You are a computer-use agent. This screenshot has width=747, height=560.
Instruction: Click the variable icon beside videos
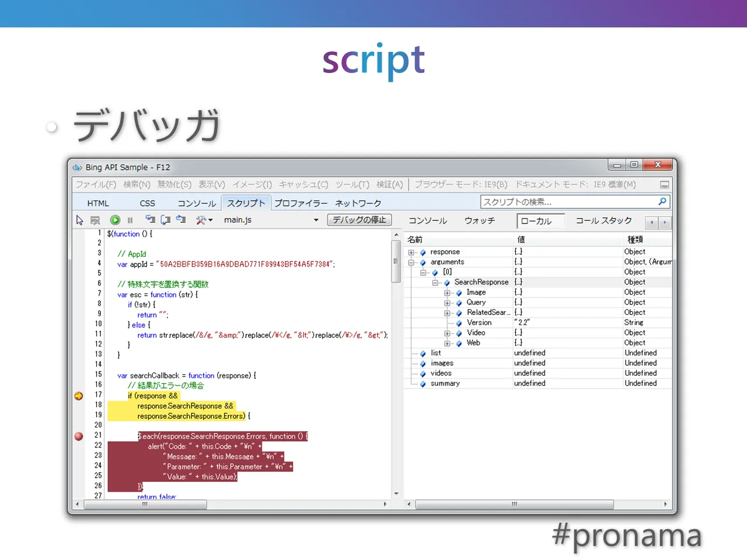pyautogui.click(x=423, y=374)
